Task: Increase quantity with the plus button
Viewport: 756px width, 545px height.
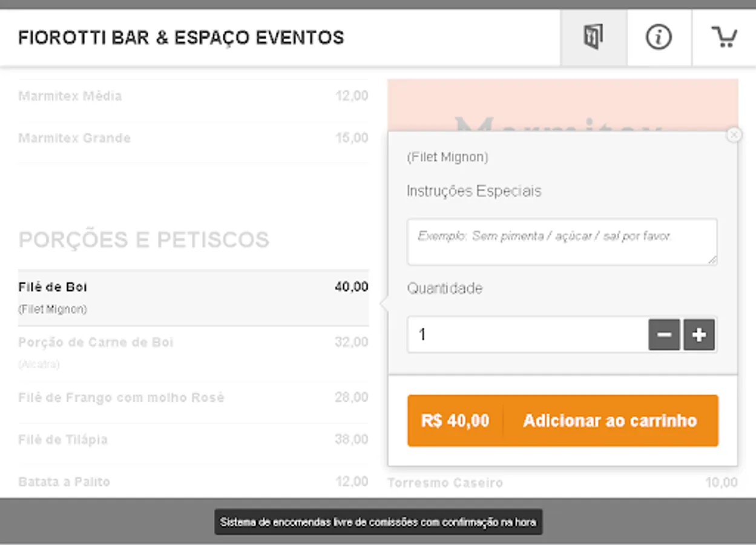Action: tap(699, 335)
